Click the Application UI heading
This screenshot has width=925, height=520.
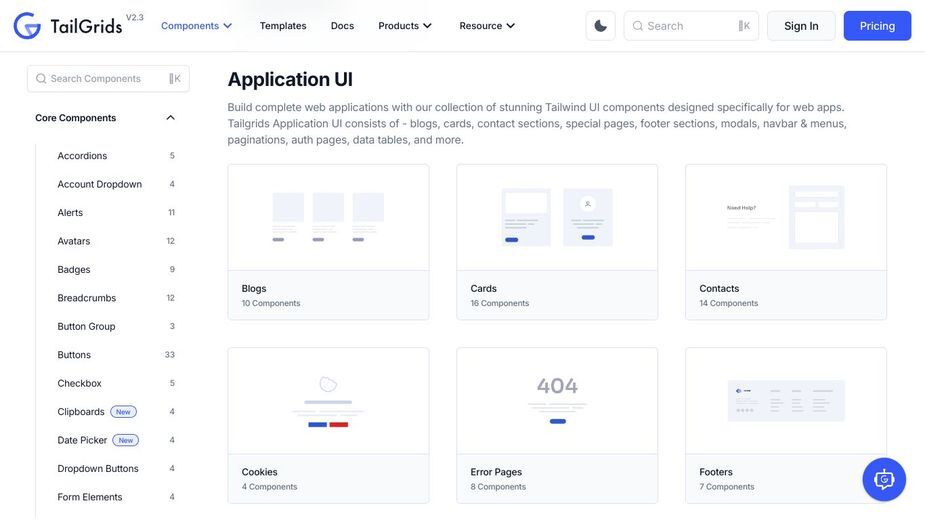coord(290,79)
